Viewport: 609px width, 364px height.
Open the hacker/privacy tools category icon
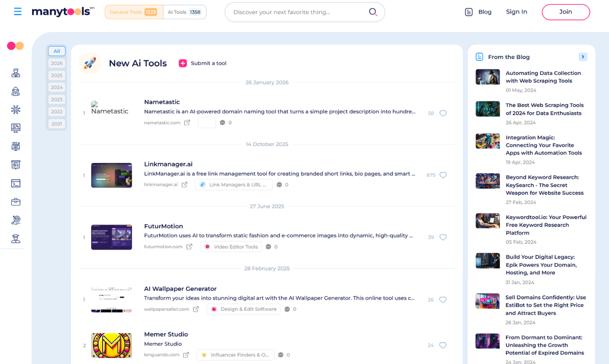[15, 91]
